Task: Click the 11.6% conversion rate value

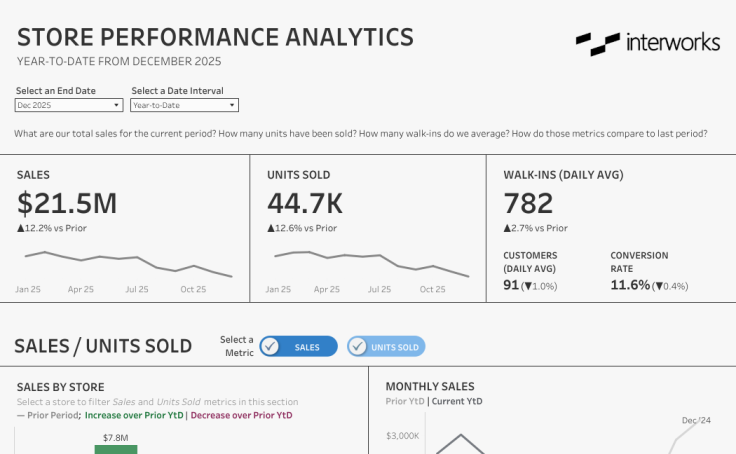Action: click(x=630, y=285)
